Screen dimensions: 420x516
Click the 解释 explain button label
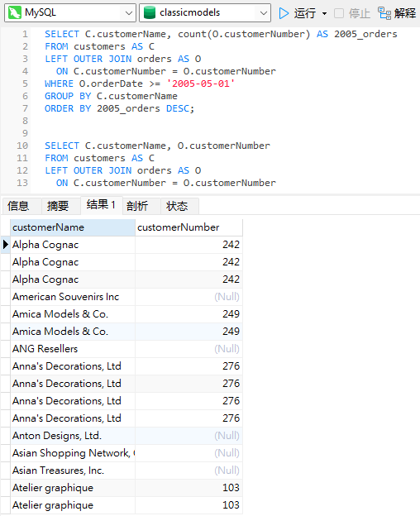coord(405,13)
